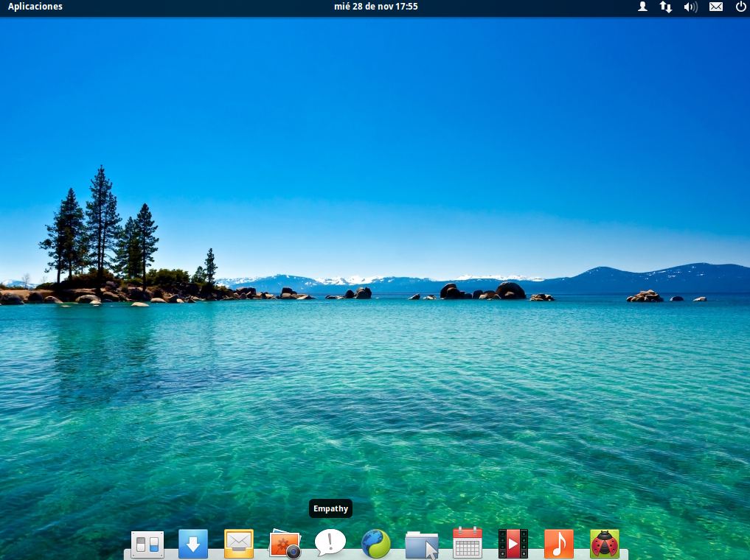
Task: Open the mail envelope app in dock
Action: [x=239, y=544]
